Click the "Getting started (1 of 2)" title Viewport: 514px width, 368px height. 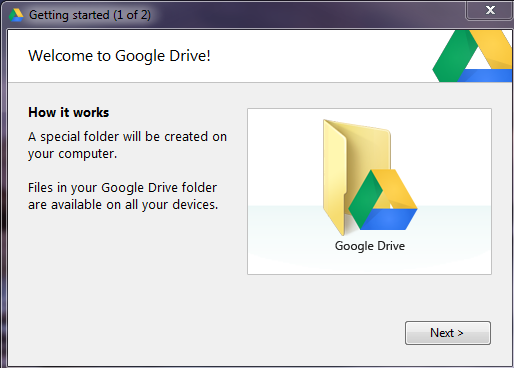pyautogui.click(x=90, y=15)
